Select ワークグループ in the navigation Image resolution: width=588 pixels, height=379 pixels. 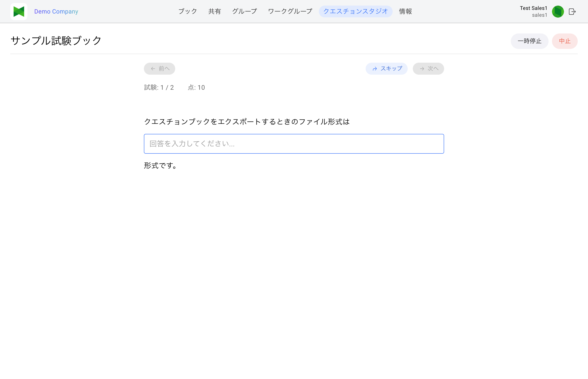click(290, 12)
